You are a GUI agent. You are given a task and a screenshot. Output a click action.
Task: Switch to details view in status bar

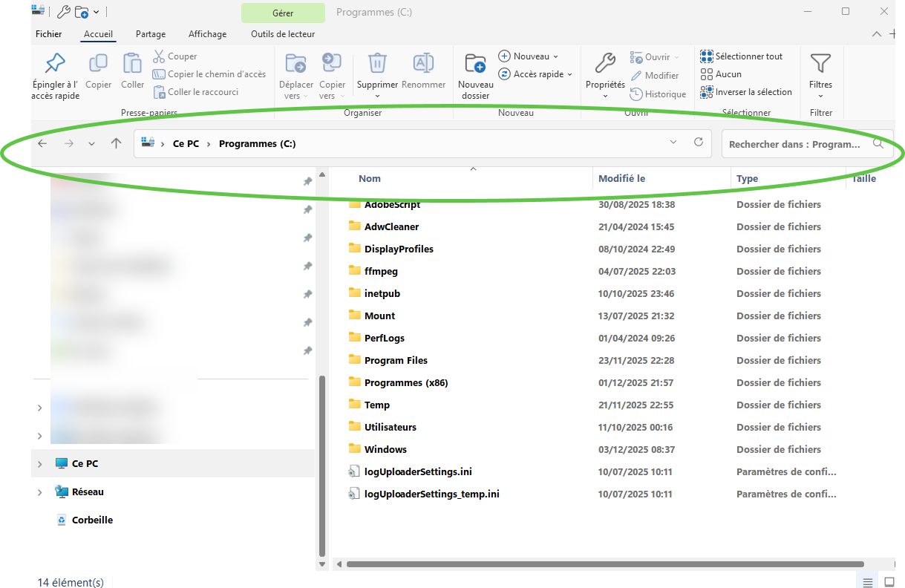[x=867, y=581]
